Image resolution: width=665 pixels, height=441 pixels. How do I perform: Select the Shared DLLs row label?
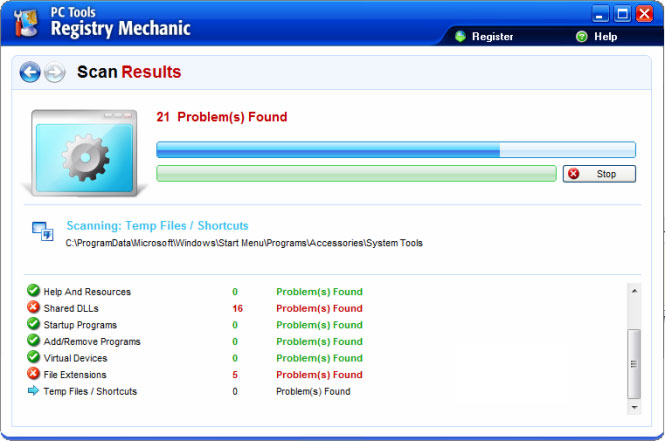point(71,308)
